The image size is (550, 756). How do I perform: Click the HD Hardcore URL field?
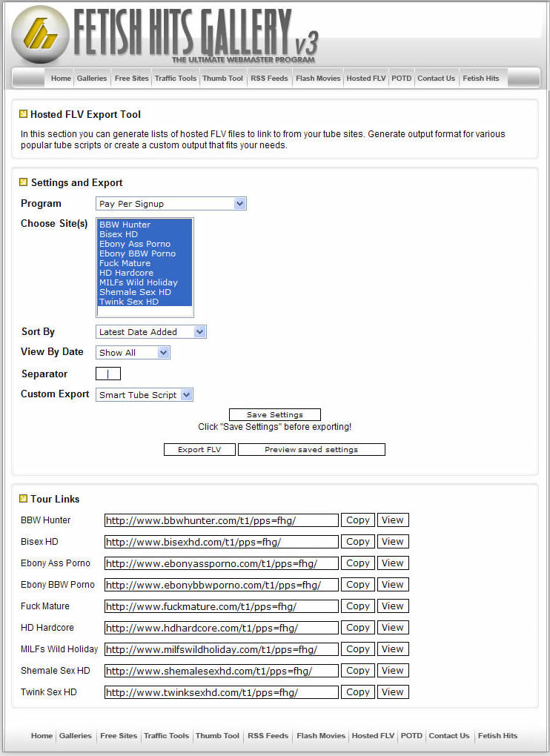click(221, 628)
